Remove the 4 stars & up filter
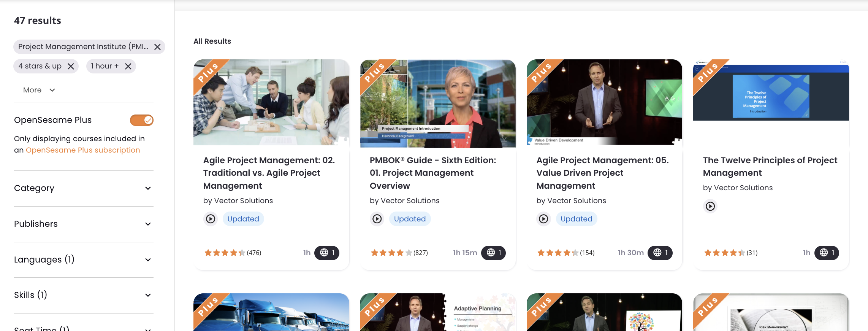The image size is (868, 331). 71,66
